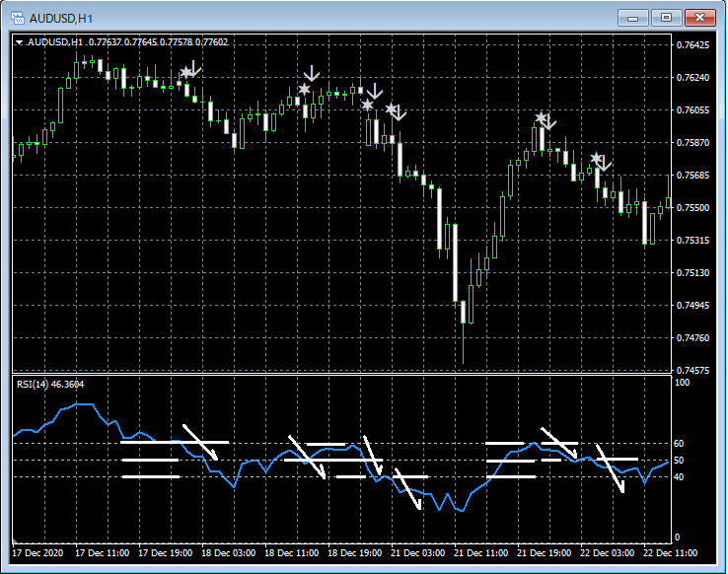Click the 22 Dec 11:00 time label
Screen dimensions: 728x574
coord(671,553)
